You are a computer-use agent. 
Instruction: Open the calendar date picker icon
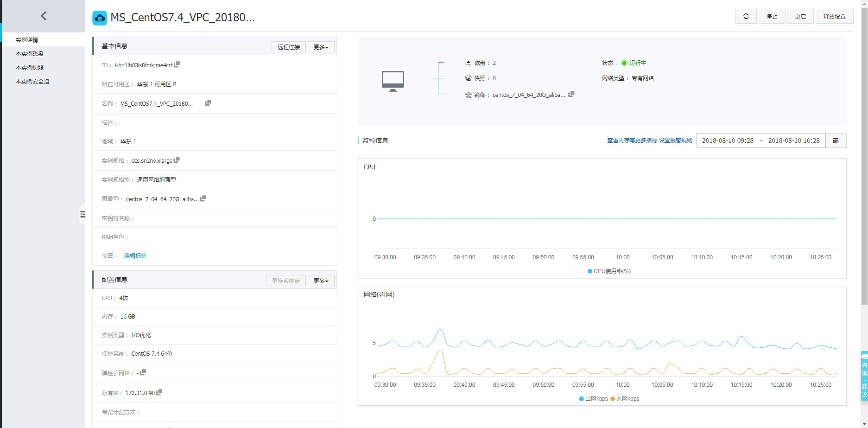pyautogui.click(x=836, y=141)
